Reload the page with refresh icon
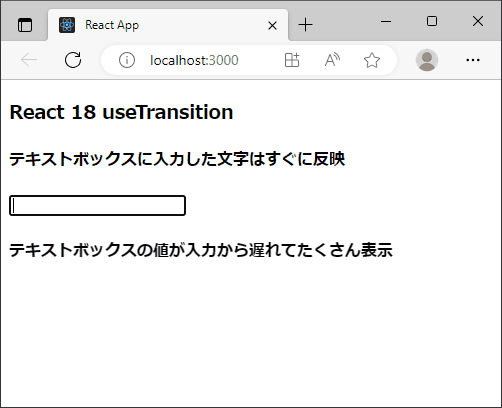The height and width of the screenshot is (408, 502). tap(73, 60)
